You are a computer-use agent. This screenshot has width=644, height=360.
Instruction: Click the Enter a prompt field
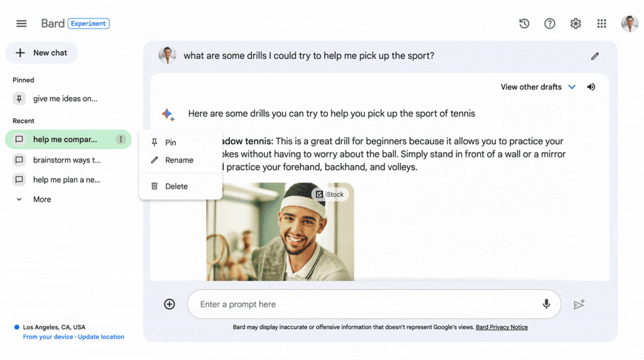pos(365,304)
